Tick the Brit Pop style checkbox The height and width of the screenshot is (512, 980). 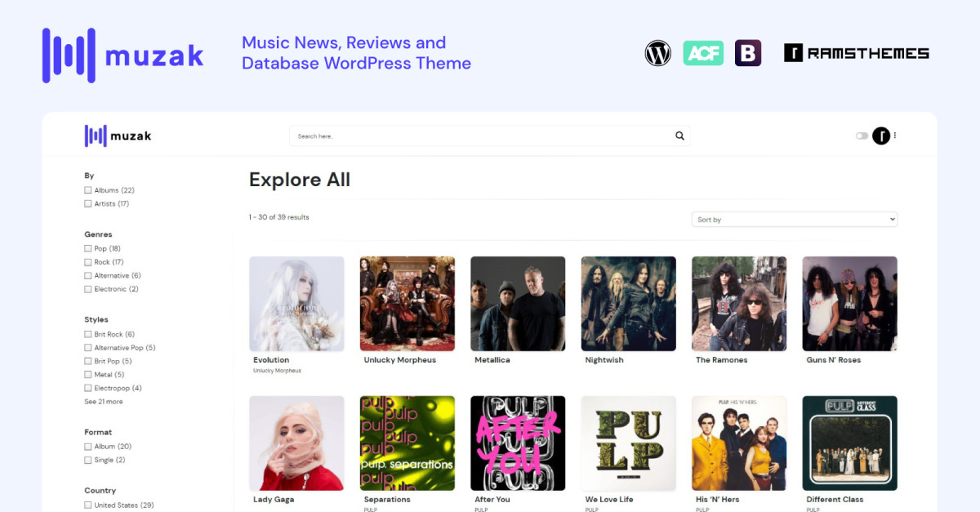pyautogui.click(x=88, y=361)
